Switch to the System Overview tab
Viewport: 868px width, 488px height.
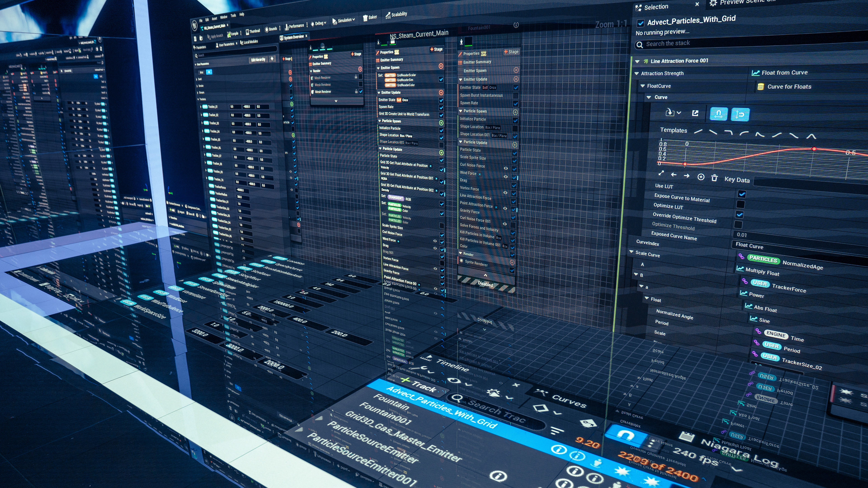tap(293, 37)
